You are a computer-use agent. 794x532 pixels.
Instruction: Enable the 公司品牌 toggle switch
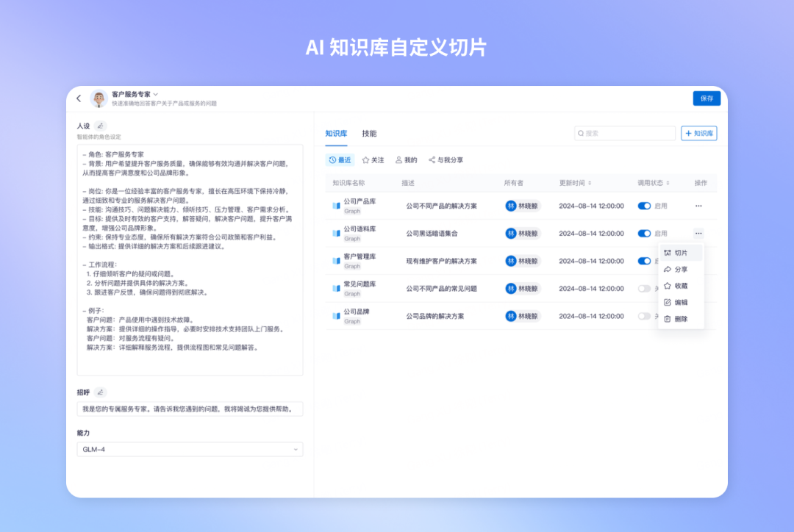644,317
